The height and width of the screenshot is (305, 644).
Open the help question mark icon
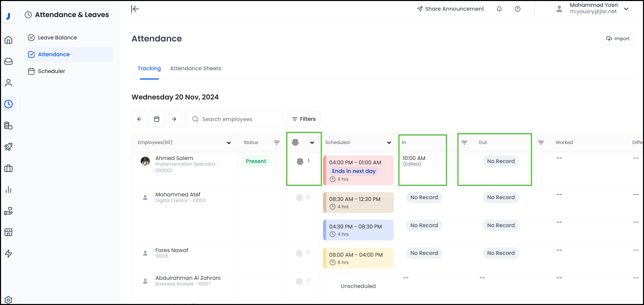[x=517, y=9]
